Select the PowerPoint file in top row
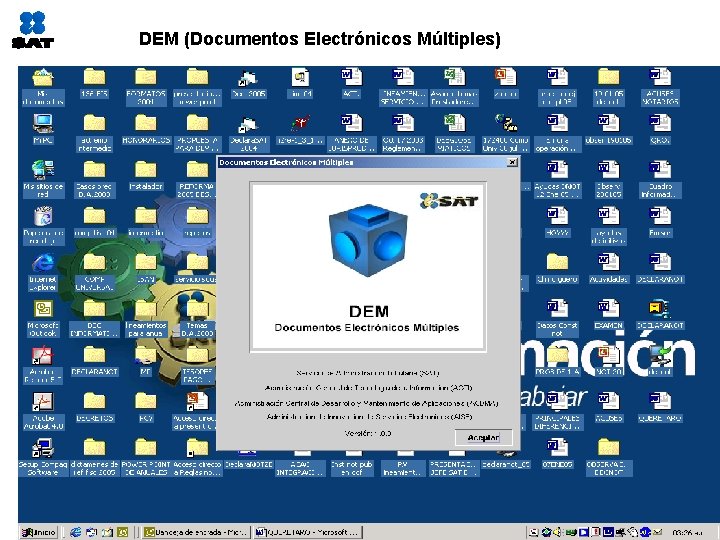This screenshot has width=720, height=540. pos(506,83)
